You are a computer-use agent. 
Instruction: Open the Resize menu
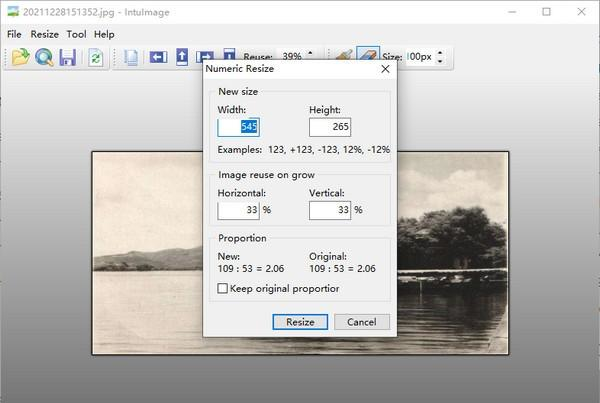point(44,34)
